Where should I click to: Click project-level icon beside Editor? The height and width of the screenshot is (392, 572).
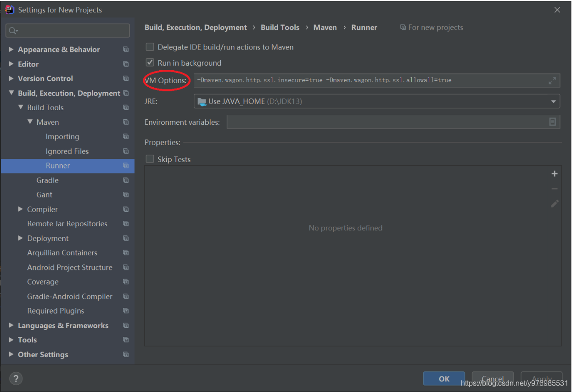(126, 64)
